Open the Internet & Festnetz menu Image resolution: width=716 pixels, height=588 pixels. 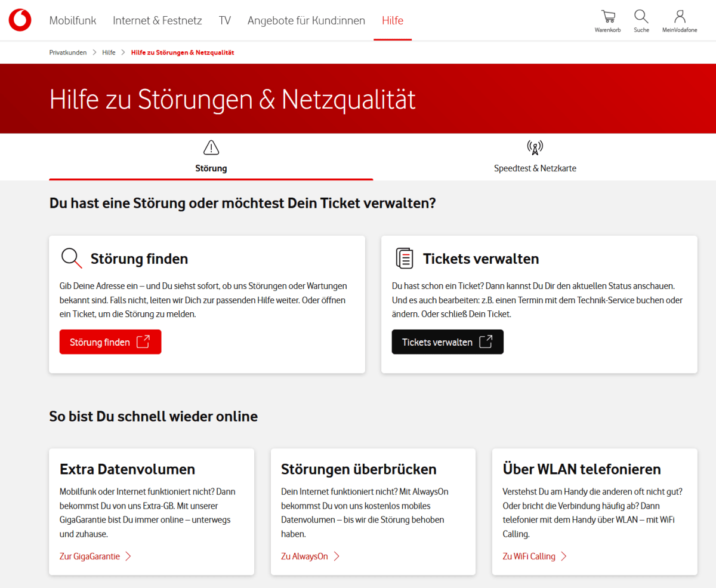157,20
